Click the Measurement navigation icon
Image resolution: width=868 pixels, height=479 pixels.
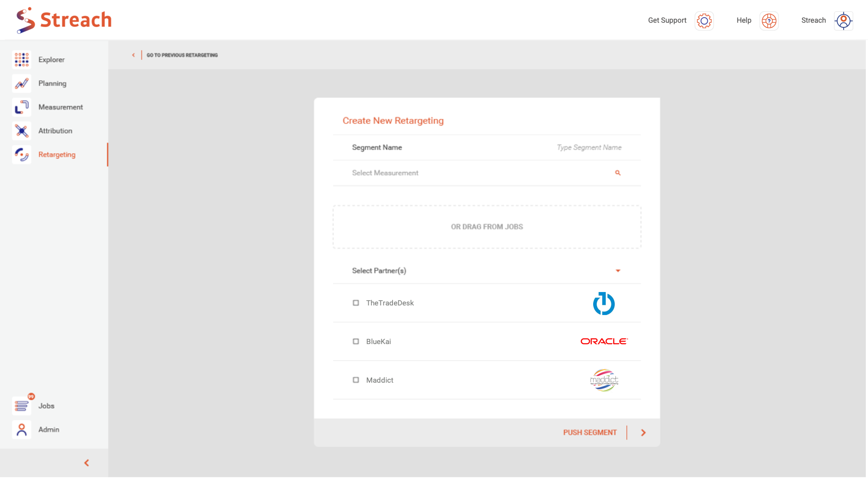coord(21,107)
